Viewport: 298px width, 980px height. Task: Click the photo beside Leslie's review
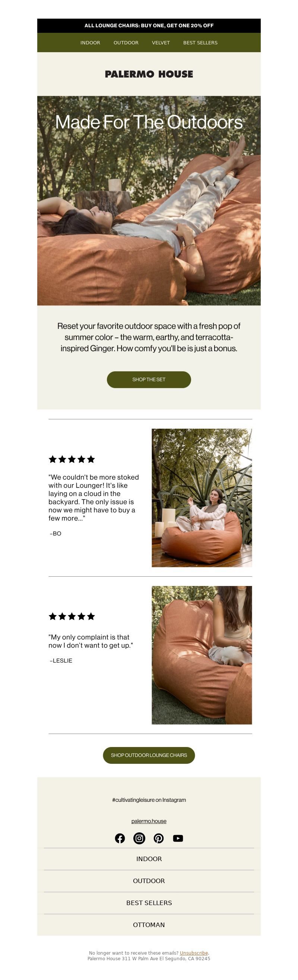(x=202, y=655)
